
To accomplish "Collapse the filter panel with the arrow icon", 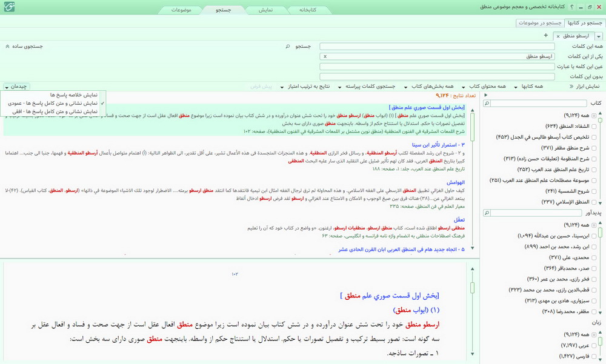I will coord(486,95).
